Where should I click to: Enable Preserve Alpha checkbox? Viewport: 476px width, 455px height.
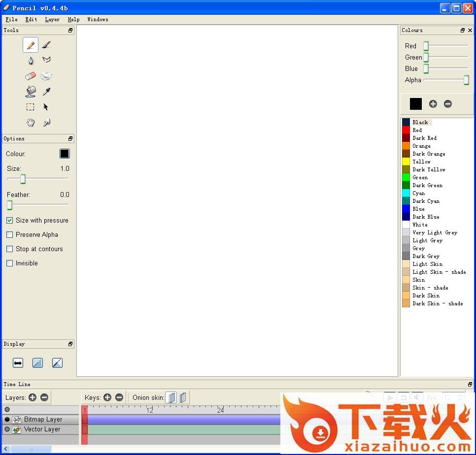(x=10, y=235)
